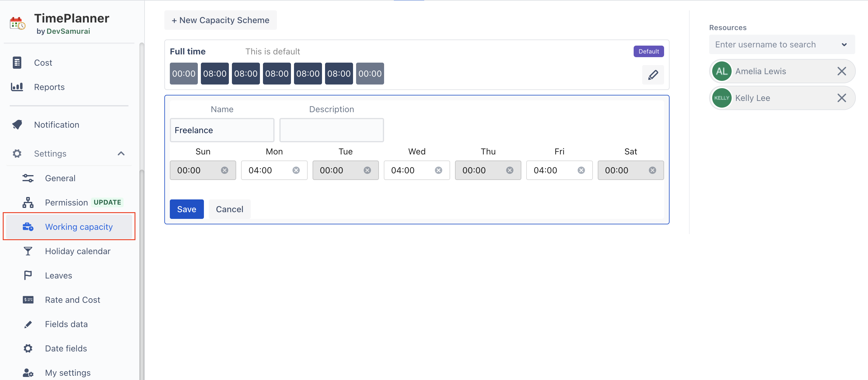The height and width of the screenshot is (380, 868).
Task: Click the Permission hierarchy icon
Action: (x=28, y=202)
